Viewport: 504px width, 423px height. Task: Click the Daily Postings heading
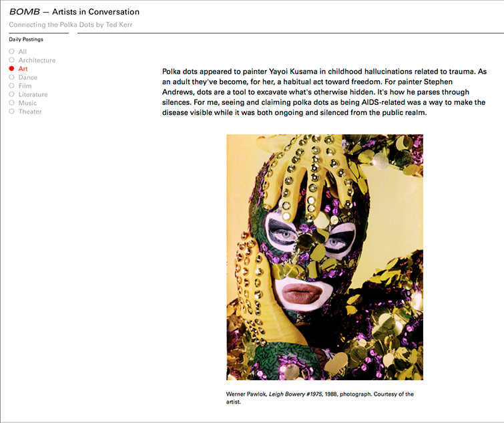pos(26,39)
